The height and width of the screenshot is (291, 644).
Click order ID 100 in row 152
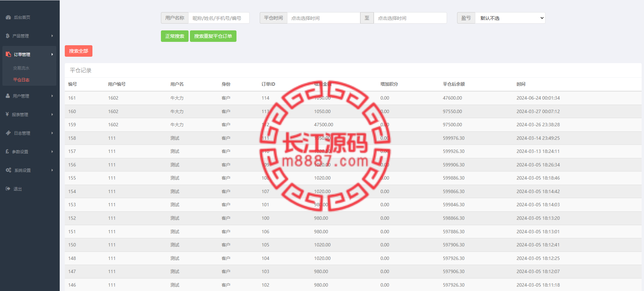[x=265, y=218]
